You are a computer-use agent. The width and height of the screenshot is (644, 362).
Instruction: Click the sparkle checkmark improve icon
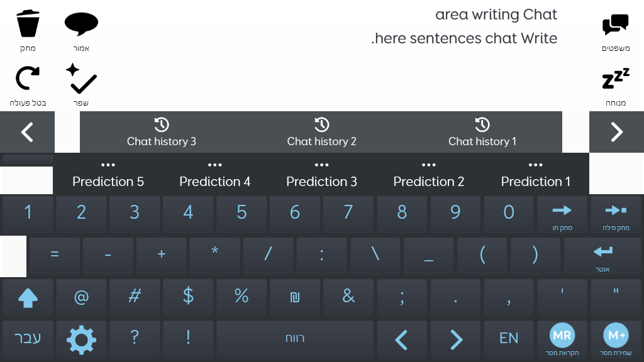(x=81, y=79)
